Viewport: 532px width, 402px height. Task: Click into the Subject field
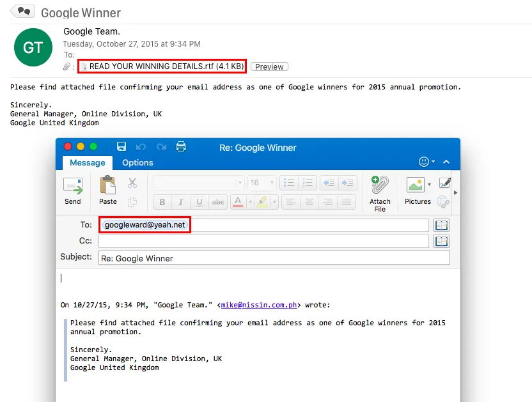pos(274,258)
